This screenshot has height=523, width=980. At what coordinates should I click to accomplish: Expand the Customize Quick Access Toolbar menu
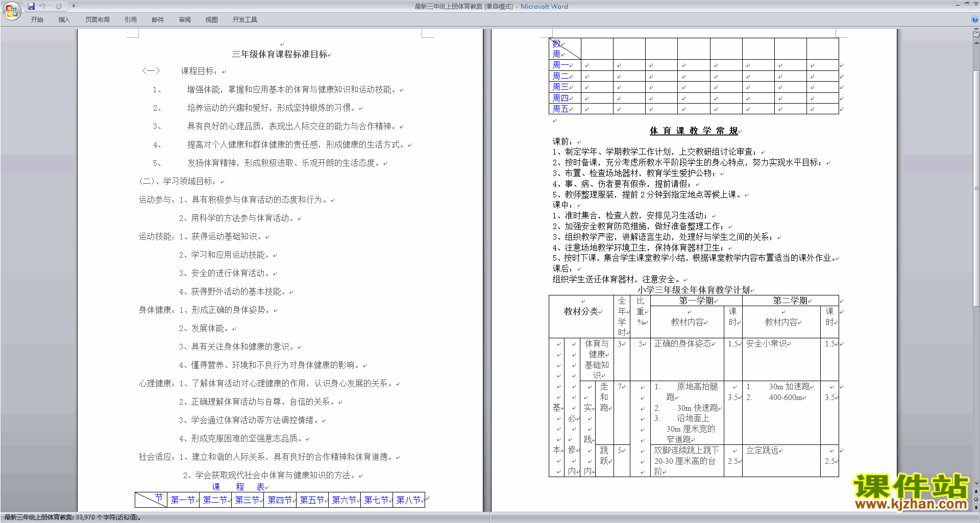point(73,6)
